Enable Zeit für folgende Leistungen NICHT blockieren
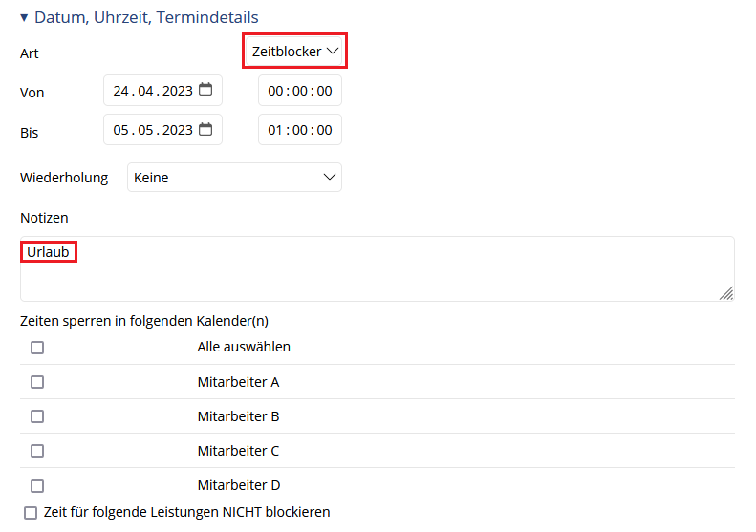 (31, 513)
